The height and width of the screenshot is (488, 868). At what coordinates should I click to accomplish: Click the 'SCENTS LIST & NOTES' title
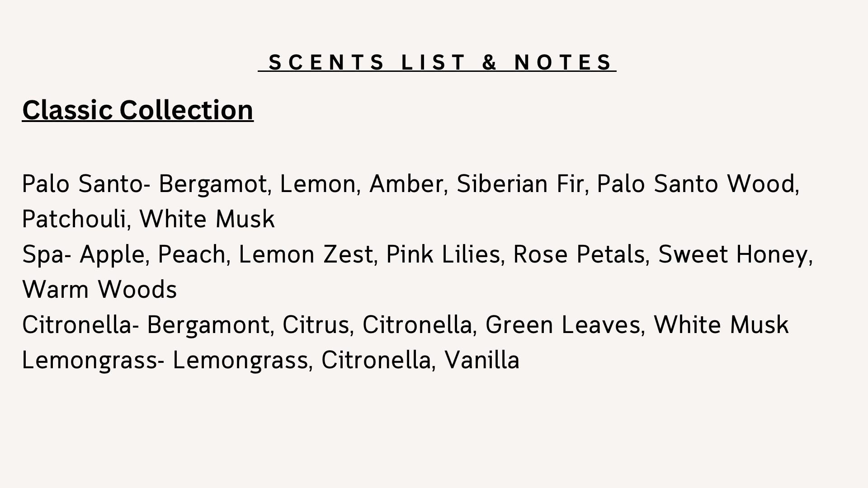[x=437, y=62]
